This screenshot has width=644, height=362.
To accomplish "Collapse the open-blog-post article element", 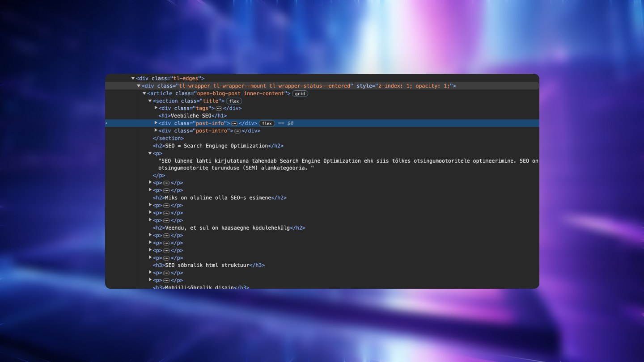I will point(144,93).
